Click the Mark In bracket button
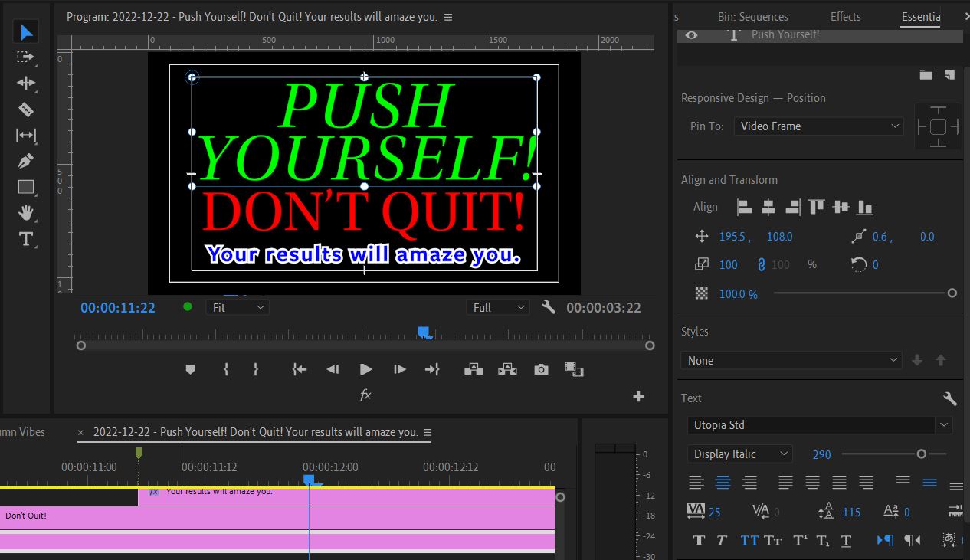Image resolution: width=970 pixels, height=560 pixels. point(226,369)
